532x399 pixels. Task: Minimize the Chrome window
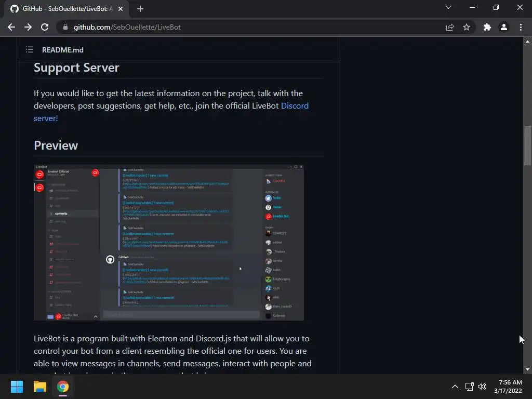click(x=472, y=7)
